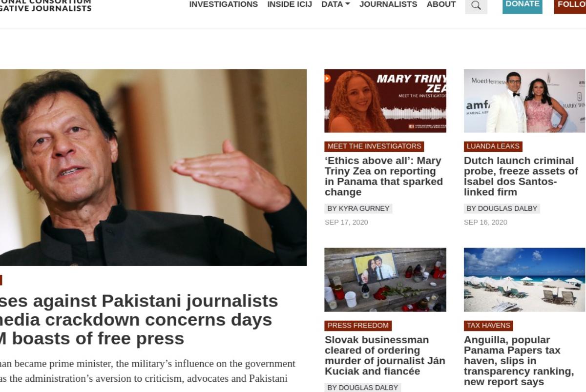The height and width of the screenshot is (392, 586).
Task: Open the JOURNALISTS page
Action: coord(388,4)
